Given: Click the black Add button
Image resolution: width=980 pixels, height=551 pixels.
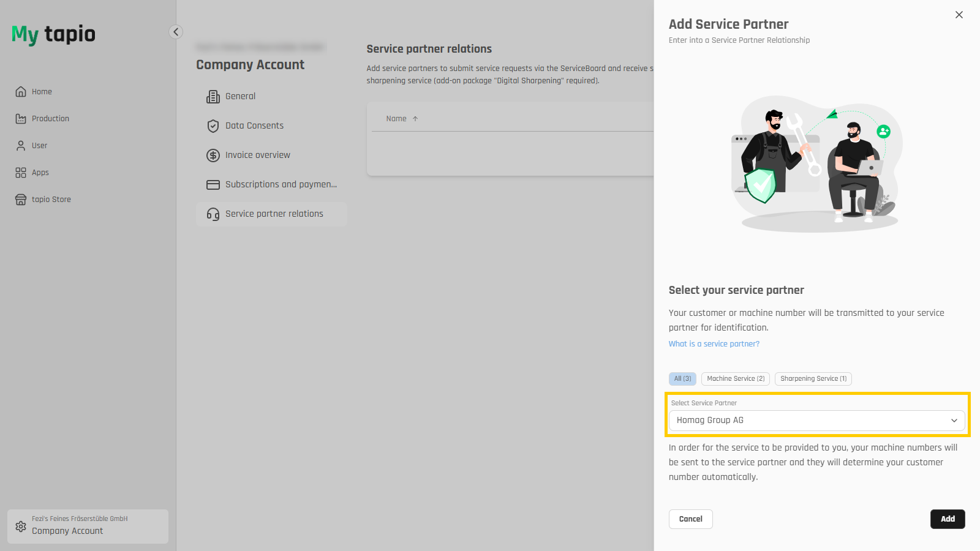Looking at the screenshot, I should tap(948, 519).
